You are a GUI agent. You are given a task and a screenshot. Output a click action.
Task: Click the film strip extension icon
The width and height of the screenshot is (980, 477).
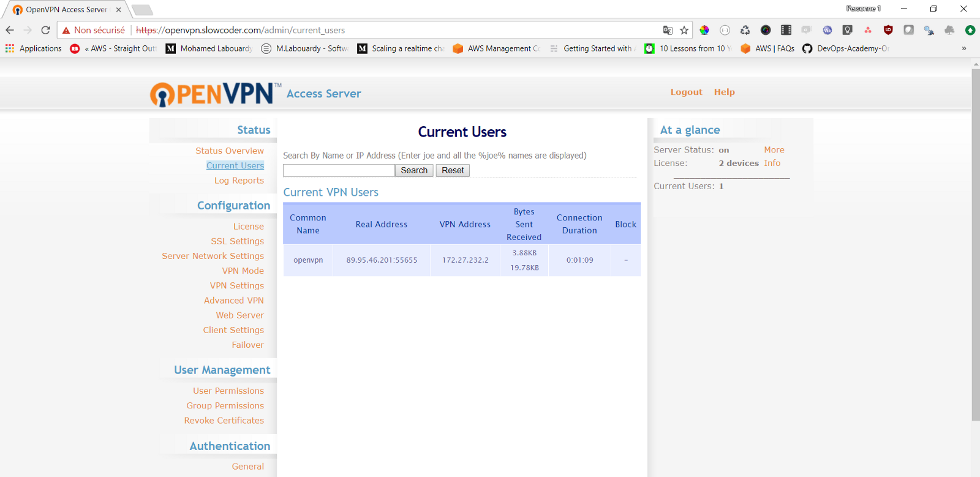[786, 30]
